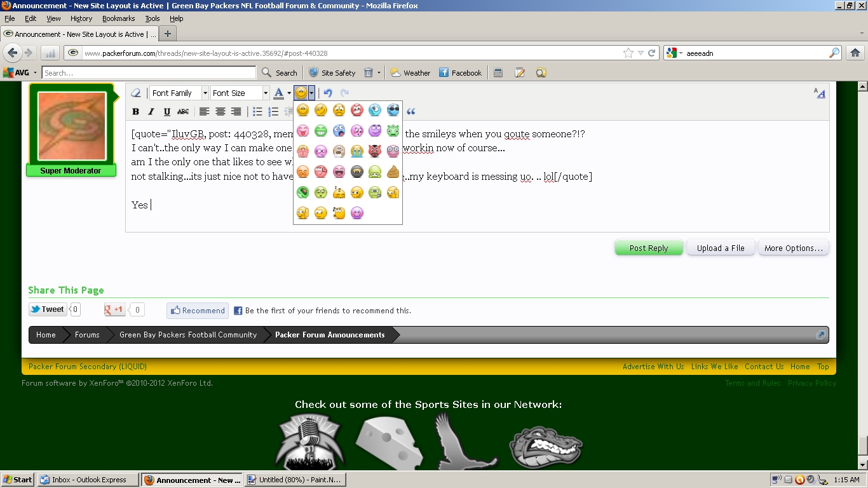Open the History menu
Image resolution: width=868 pixels, height=488 pixels.
point(81,19)
